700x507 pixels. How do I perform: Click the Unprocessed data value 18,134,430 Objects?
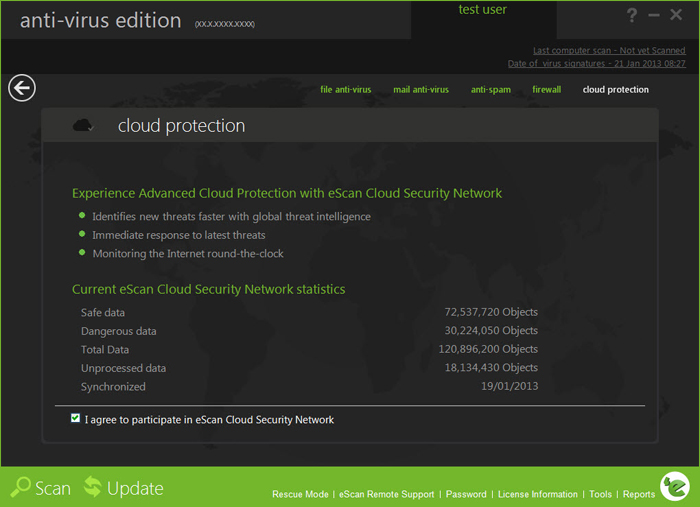[x=491, y=367]
